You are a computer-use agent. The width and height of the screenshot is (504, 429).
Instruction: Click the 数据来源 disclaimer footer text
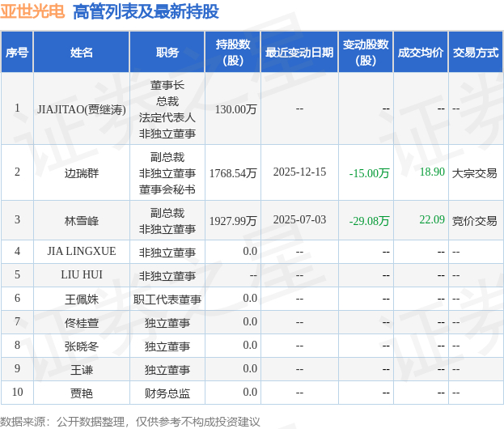[130, 422]
